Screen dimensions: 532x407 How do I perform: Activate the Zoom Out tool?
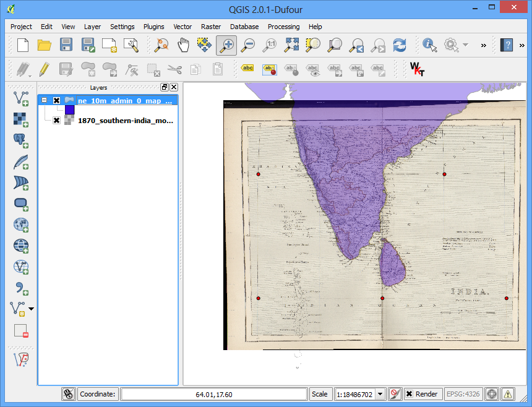tap(248, 45)
